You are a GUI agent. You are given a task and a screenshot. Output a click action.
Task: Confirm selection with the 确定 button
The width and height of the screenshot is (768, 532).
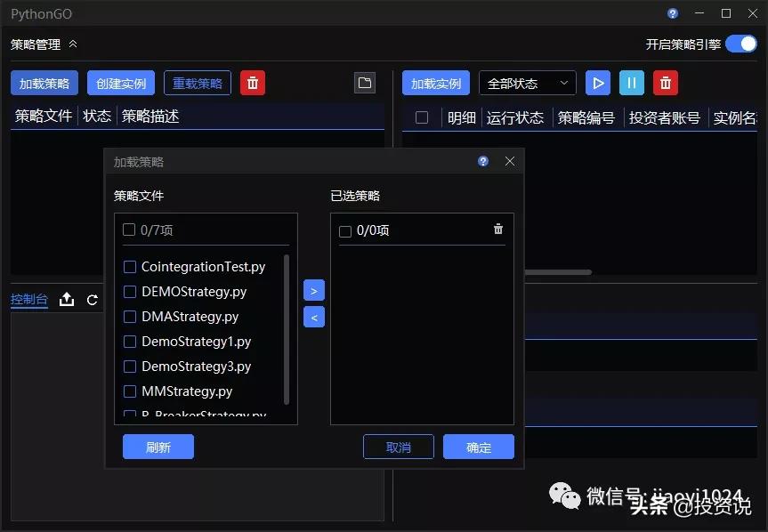[478, 447]
